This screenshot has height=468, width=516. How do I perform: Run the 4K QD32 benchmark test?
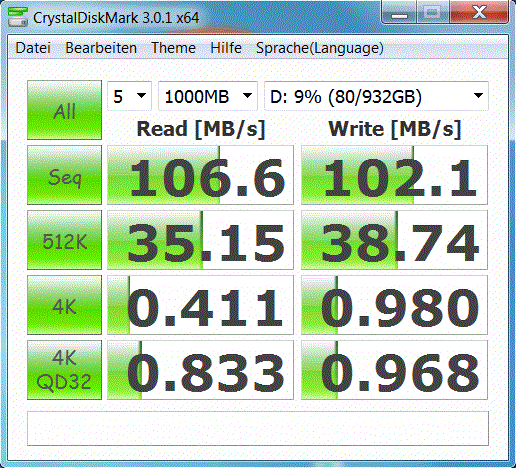[x=64, y=370]
